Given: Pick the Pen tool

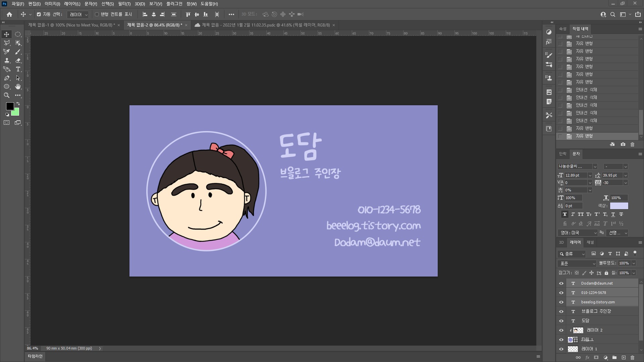Looking at the screenshot, I should click(x=6, y=78).
